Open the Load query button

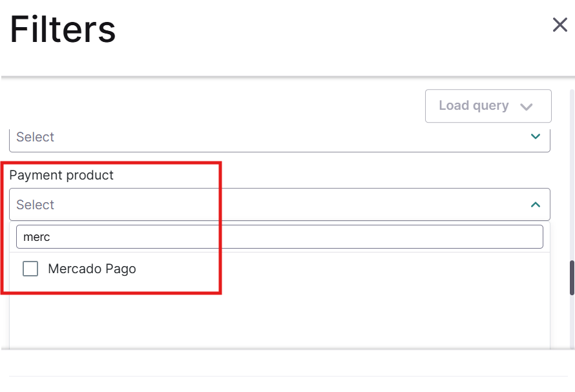coord(488,106)
